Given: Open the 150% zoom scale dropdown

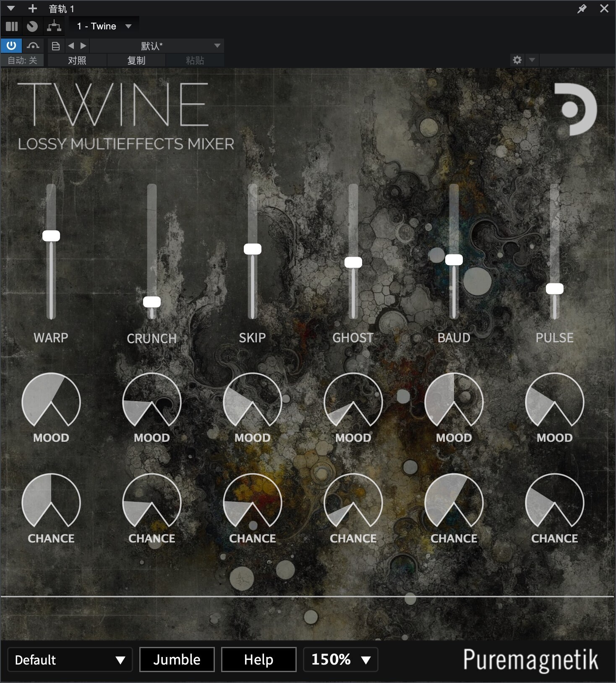Looking at the screenshot, I should (341, 660).
